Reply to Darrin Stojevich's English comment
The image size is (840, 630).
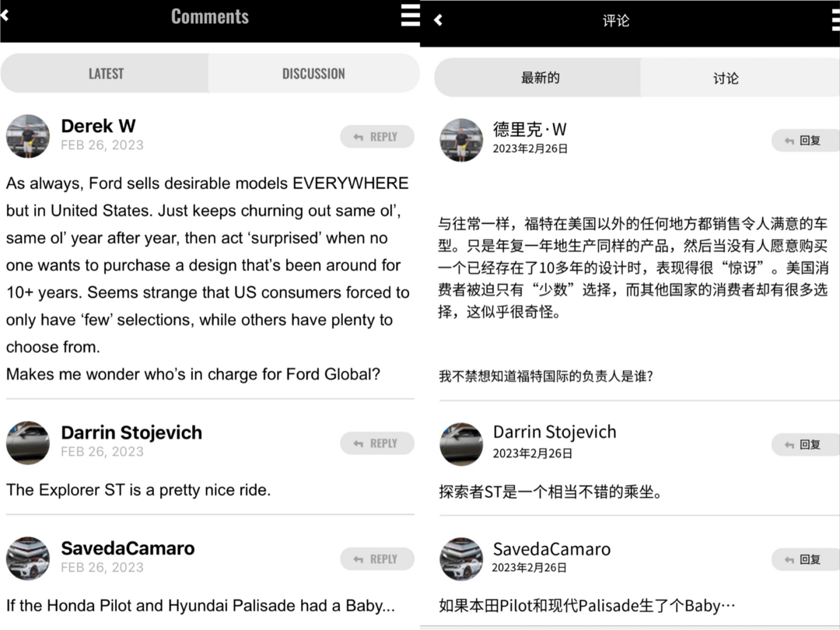click(377, 443)
